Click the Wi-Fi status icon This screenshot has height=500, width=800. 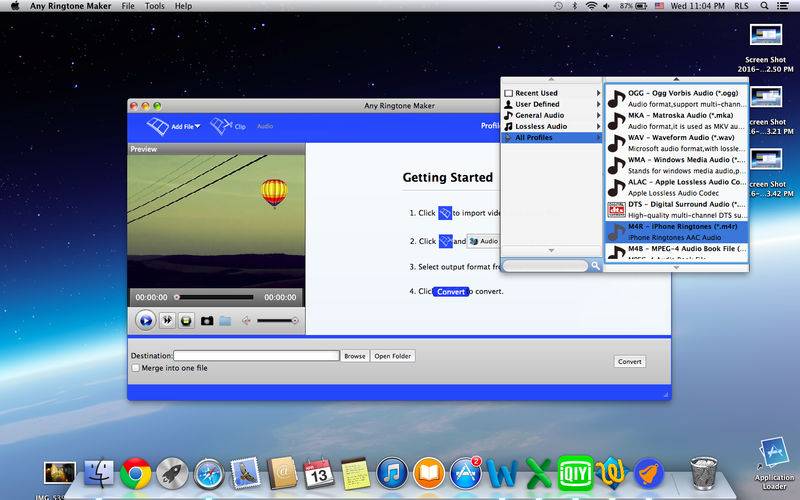[x=591, y=6]
